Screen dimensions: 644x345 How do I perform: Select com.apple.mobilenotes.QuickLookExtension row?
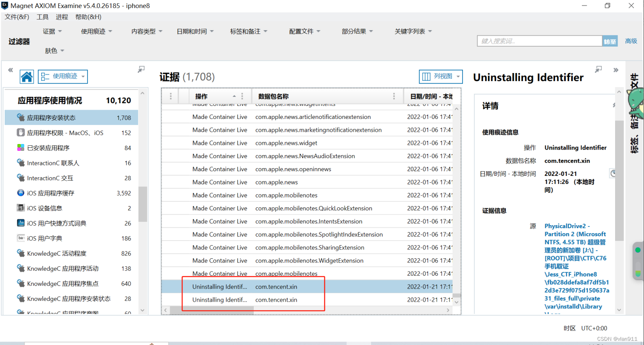point(307,208)
